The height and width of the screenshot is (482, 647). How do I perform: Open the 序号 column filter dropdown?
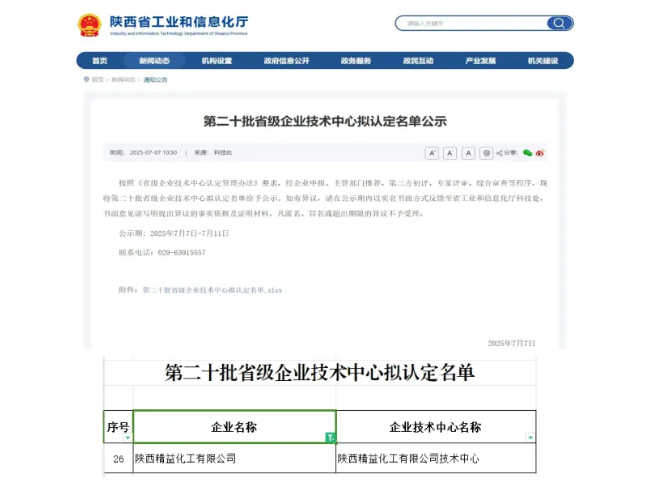pos(126,437)
